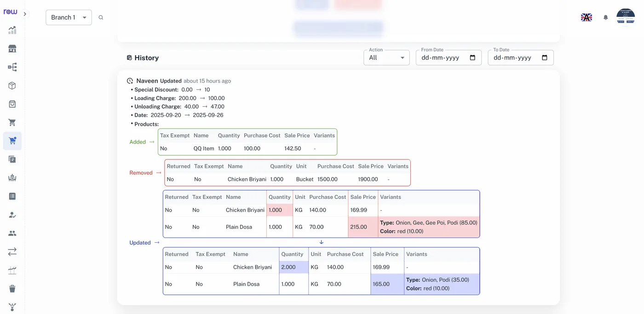Click the From Date input field

(448, 58)
